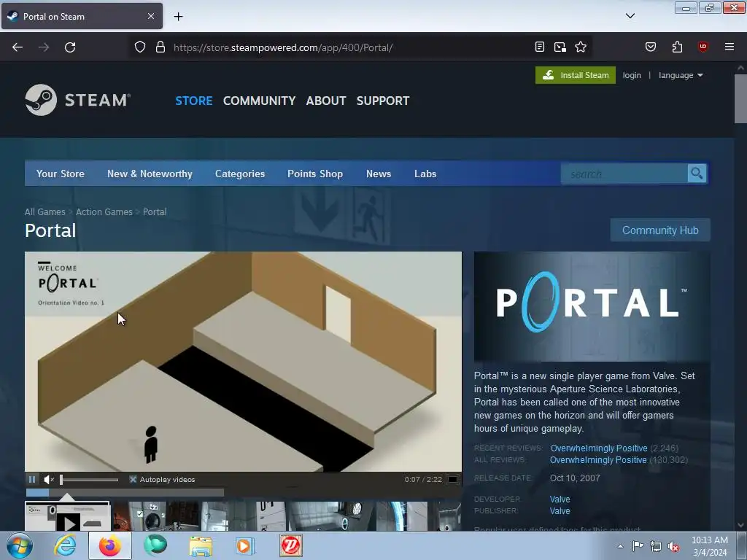Open the File Explorer folder taskbar icon
The width and height of the screenshot is (747, 560).
point(201,545)
